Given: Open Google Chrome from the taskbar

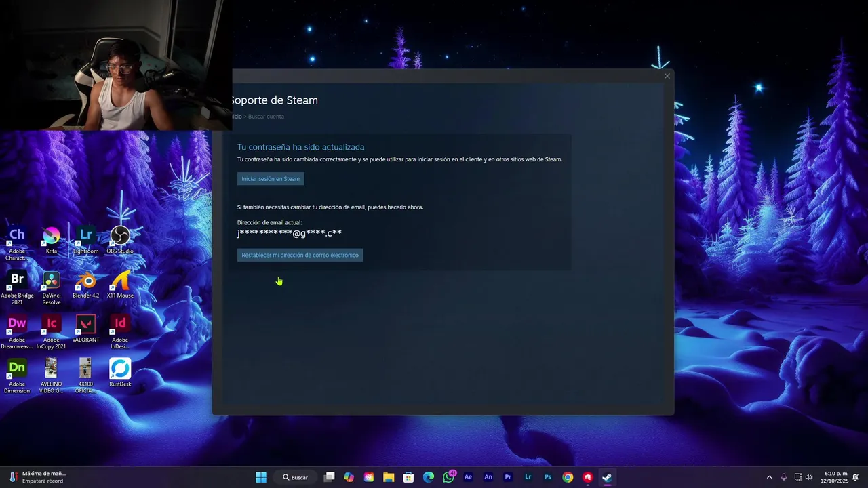Looking at the screenshot, I should point(568,477).
